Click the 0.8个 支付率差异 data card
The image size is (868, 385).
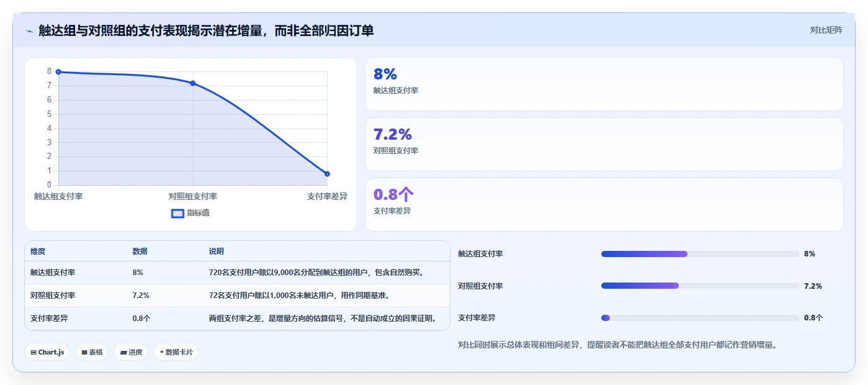pyautogui.click(x=604, y=204)
